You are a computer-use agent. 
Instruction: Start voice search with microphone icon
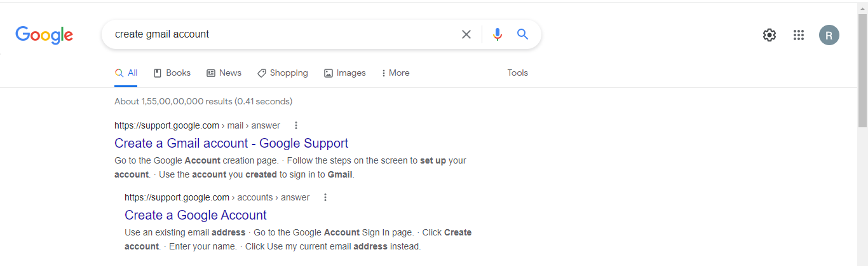pyautogui.click(x=498, y=34)
